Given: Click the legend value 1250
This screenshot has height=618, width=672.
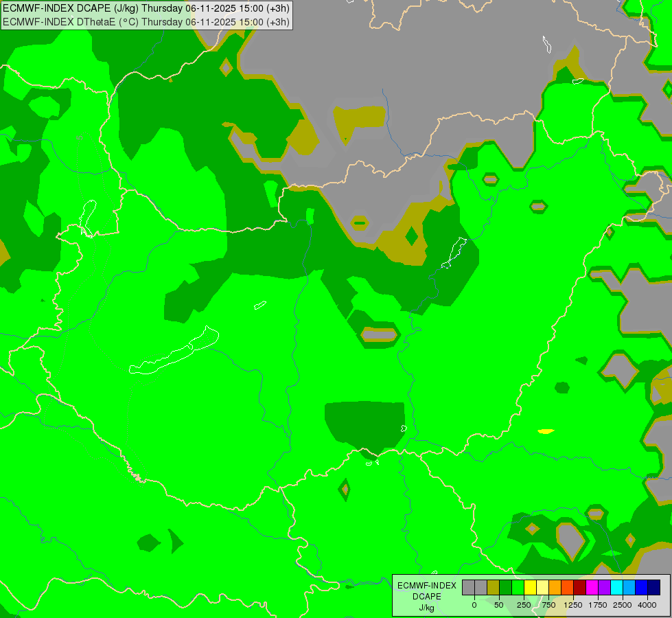Looking at the screenshot, I should coord(573,605).
